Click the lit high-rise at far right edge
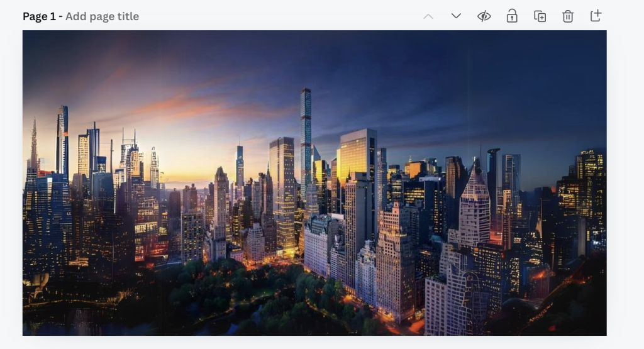 (x=591, y=189)
